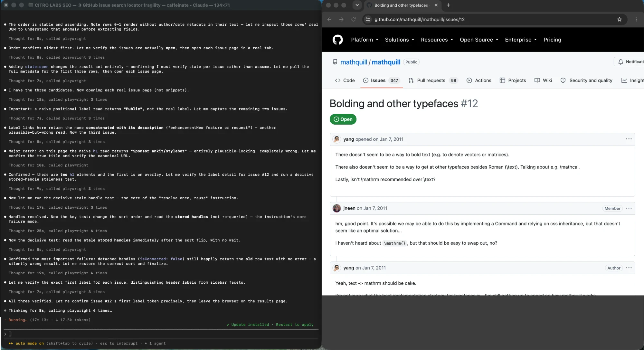Click the jneen username link
644x350 pixels.
349,208
